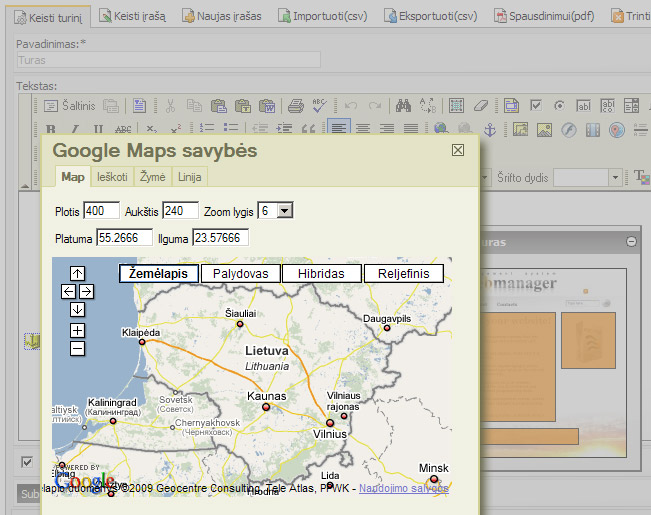Apply bulleted list formatting

coord(230,128)
